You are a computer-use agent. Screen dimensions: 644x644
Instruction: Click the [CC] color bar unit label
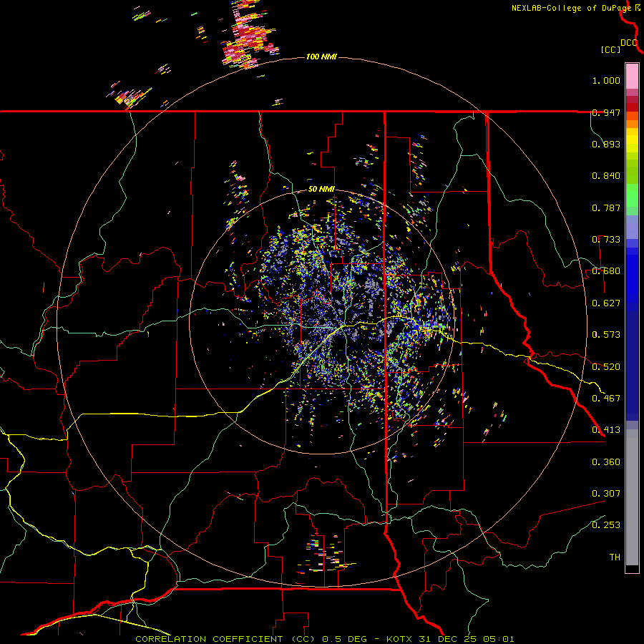click(611, 49)
